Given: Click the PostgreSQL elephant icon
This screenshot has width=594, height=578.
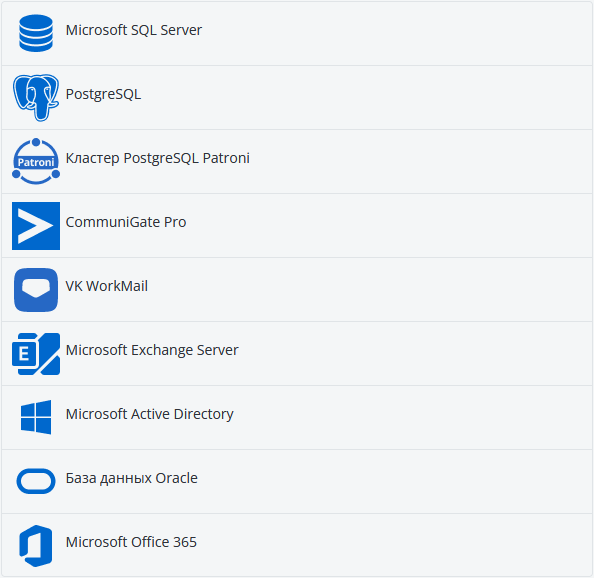Looking at the screenshot, I should point(36,97).
